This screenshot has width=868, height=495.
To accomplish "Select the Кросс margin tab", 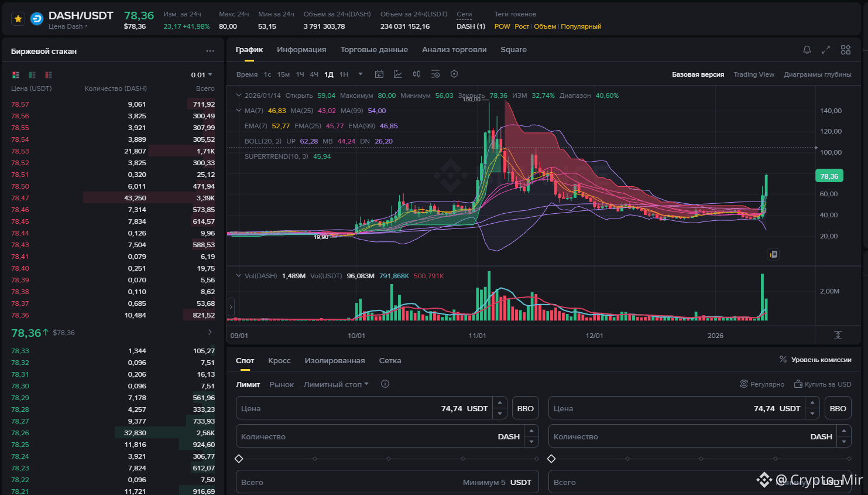I will coord(279,361).
